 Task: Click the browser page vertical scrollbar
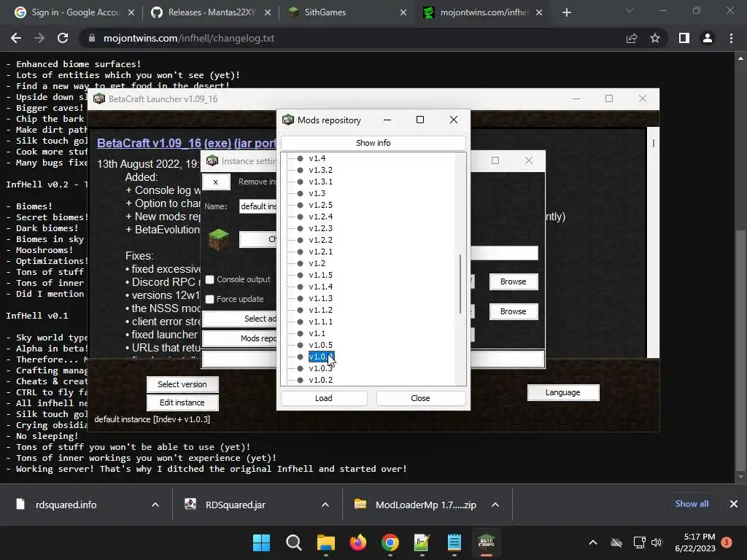740,350
